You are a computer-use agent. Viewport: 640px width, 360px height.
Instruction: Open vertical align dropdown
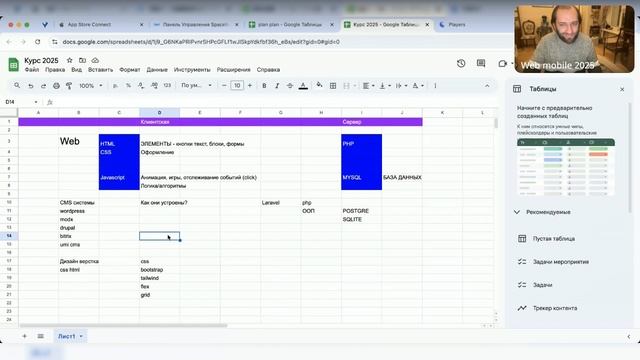pos(385,86)
